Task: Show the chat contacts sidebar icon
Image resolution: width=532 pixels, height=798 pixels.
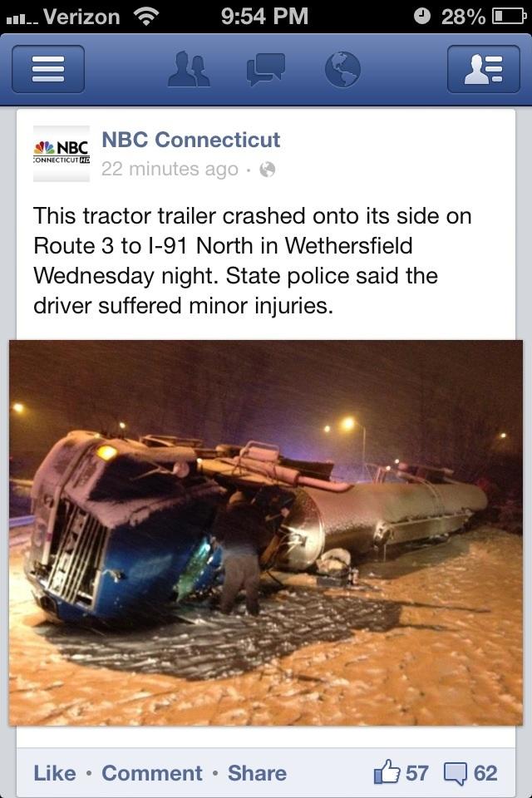Action: [484, 69]
